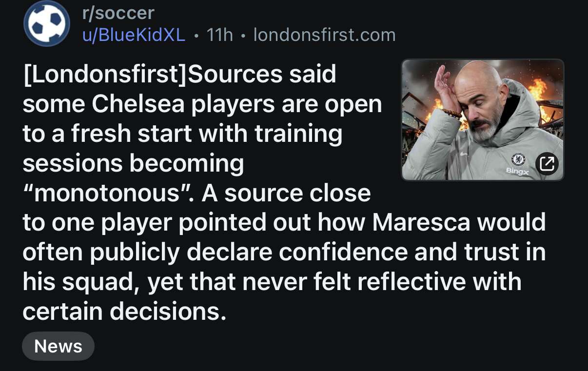Open the r/soccer subreddit name
This screenshot has height=371, width=588.
click(x=118, y=13)
